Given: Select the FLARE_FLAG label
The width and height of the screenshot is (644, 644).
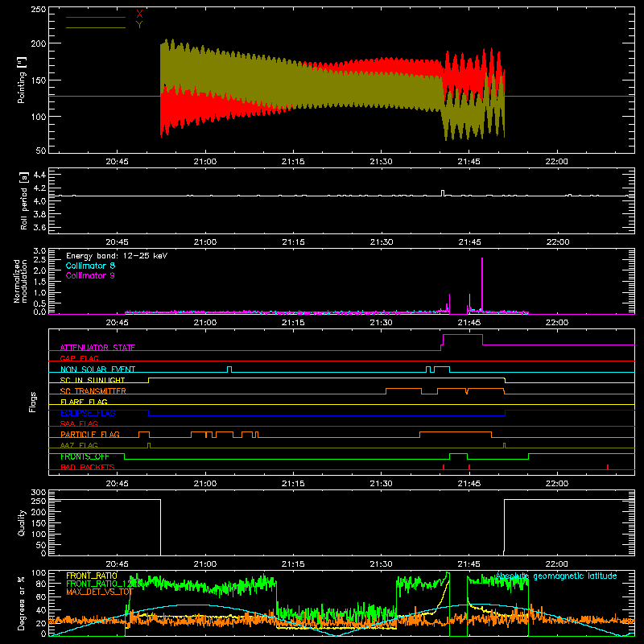Looking at the screenshot, I should (x=84, y=402).
